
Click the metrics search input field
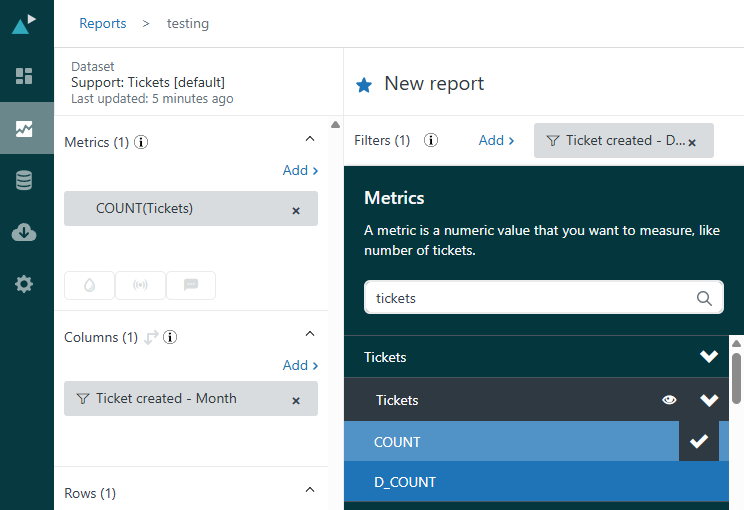point(530,298)
